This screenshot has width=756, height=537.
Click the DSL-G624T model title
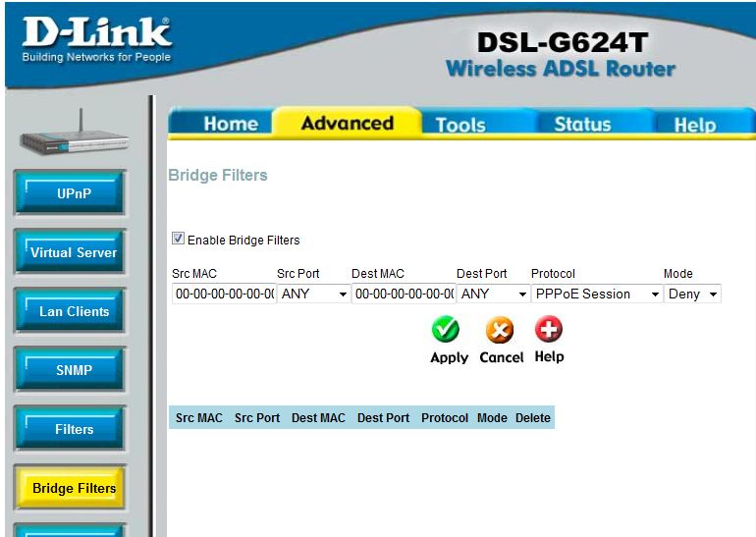pos(563,42)
